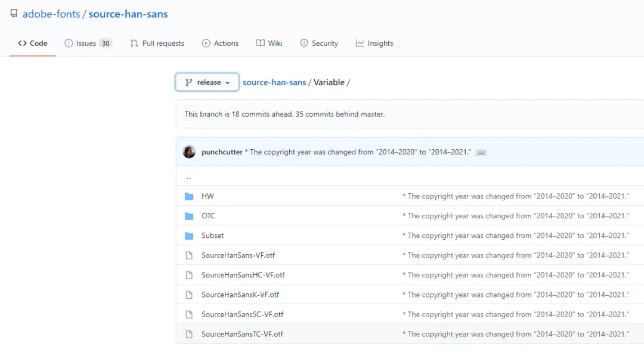This screenshot has height=359, width=644.
Task: Open the SourceHanSansSC-VF.otf file
Action: coord(242,314)
